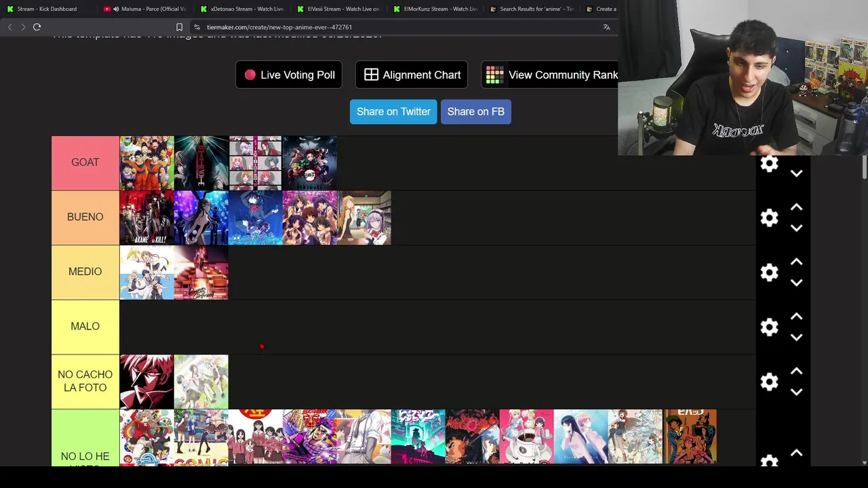Open settings gear for the MEDIO tier
The image size is (868, 488).
tap(769, 272)
